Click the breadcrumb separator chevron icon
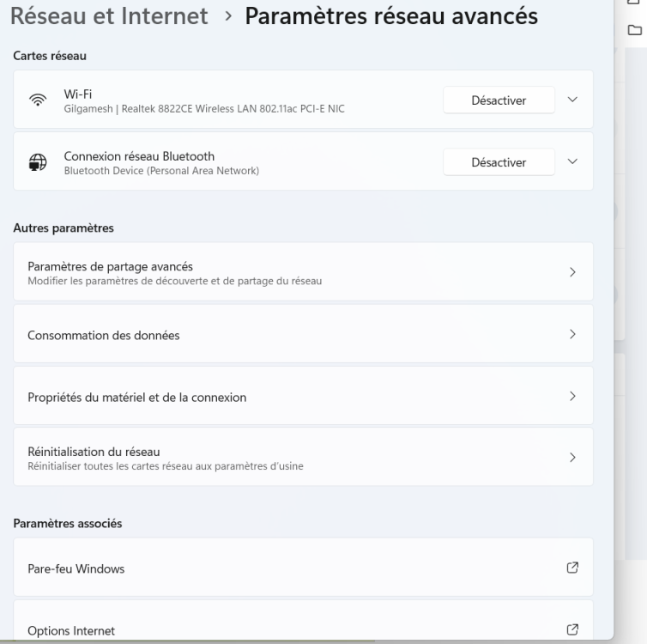The image size is (647, 644). [228, 16]
